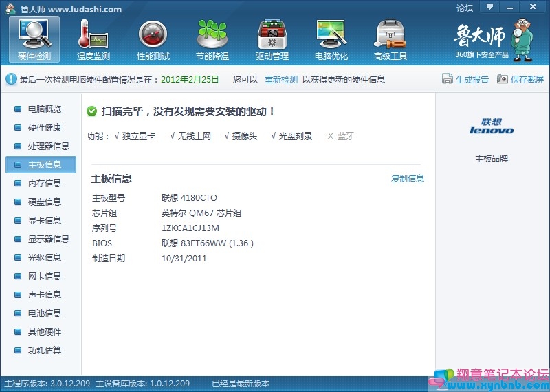Click the 保存截屏 camera icon

[x=503, y=78]
